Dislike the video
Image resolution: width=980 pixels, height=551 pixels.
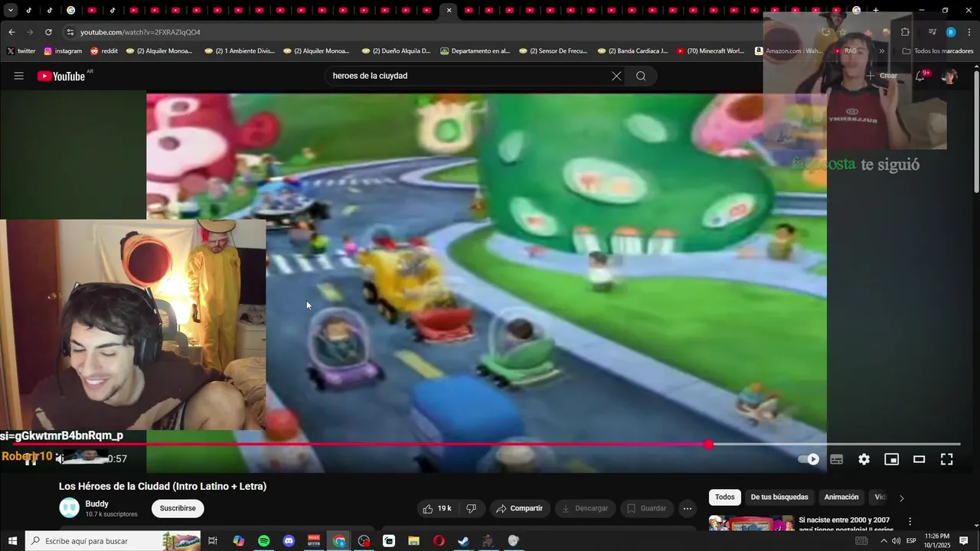(x=472, y=508)
